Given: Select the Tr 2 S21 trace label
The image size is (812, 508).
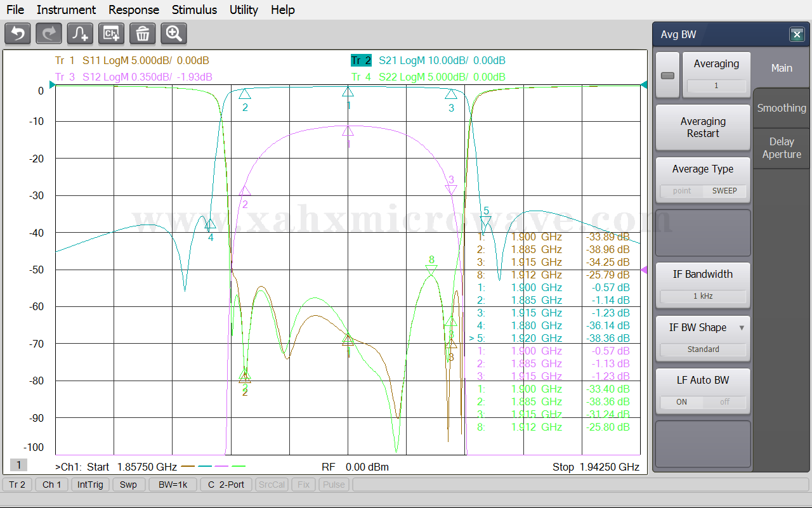Looking at the screenshot, I should click(x=360, y=61).
